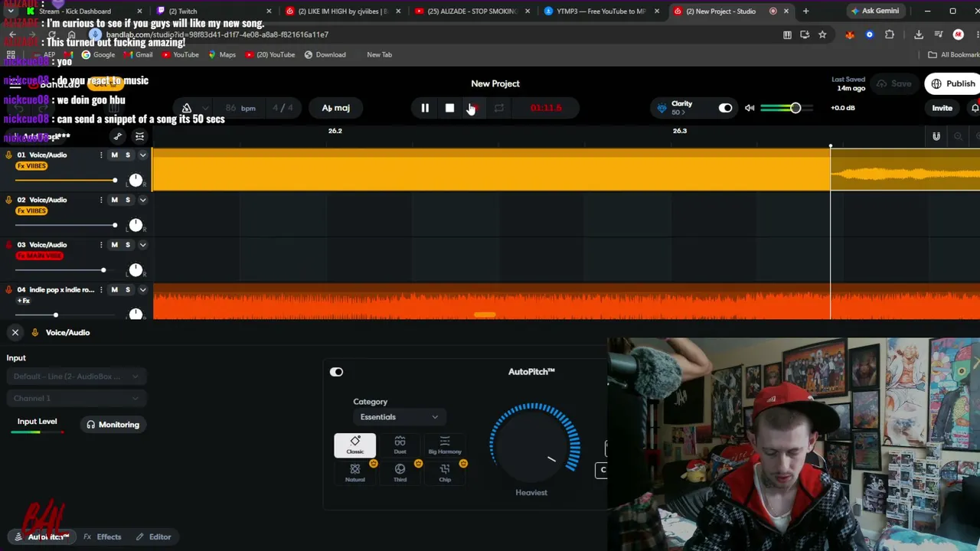Switch to the Effects tab
Viewport: 980px width, 551px height.
(103, 536)
